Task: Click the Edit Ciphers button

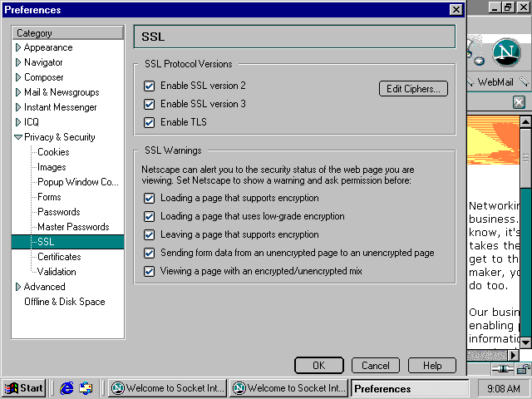Action: tap(413, 89)
